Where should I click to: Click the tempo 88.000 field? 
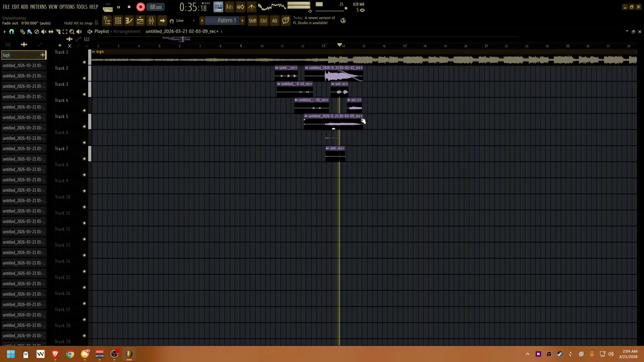[x=155, y=7]
